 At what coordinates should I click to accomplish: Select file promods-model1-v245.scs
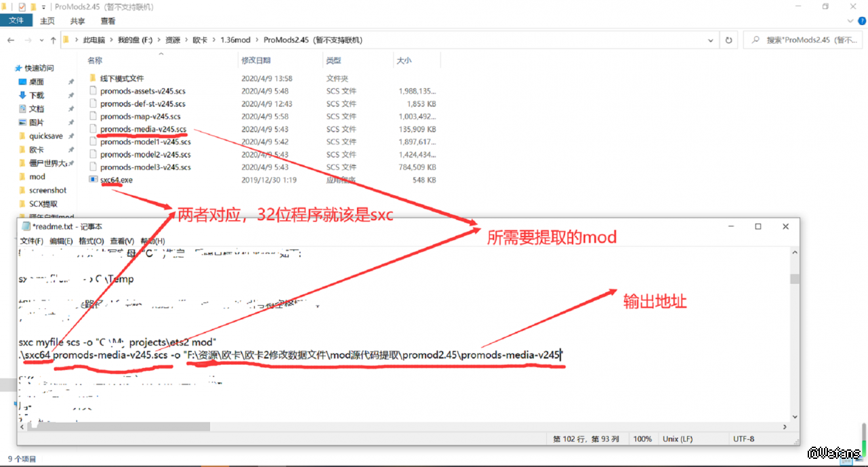145,142
